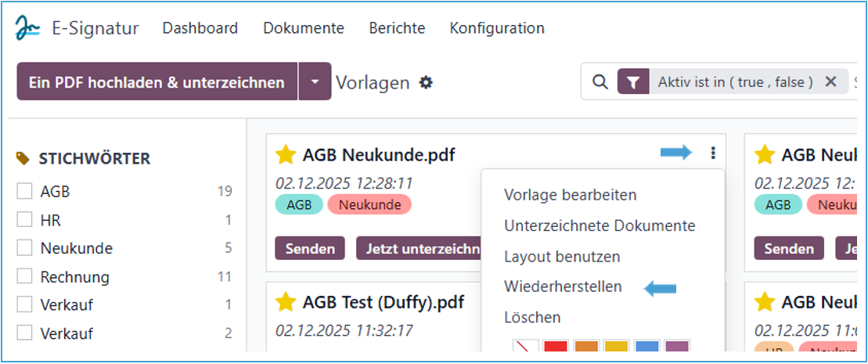Click 'Ein PDF hochladen & unterzeichnen' button
This screenshot has width=868, height=364.
[x=157, y=81]
